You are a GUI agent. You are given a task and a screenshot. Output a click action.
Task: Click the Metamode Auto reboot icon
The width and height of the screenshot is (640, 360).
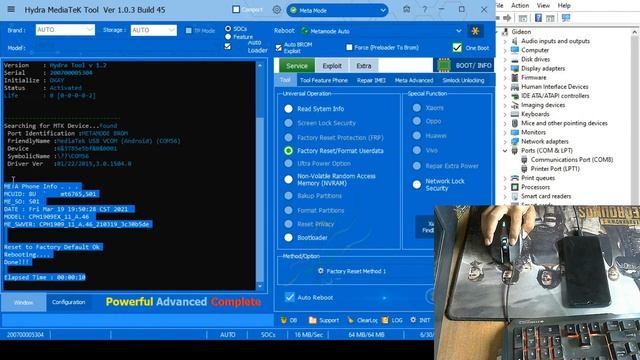coord(304,31)
